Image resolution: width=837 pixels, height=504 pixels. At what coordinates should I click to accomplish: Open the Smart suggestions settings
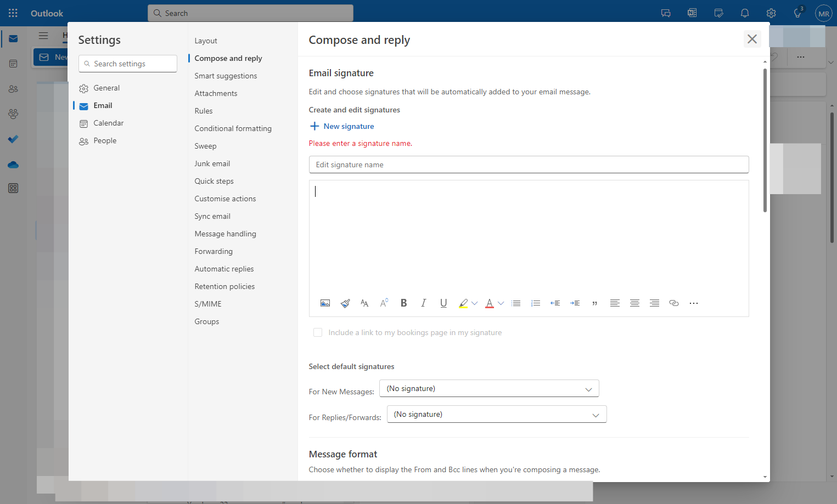(226, 76)
